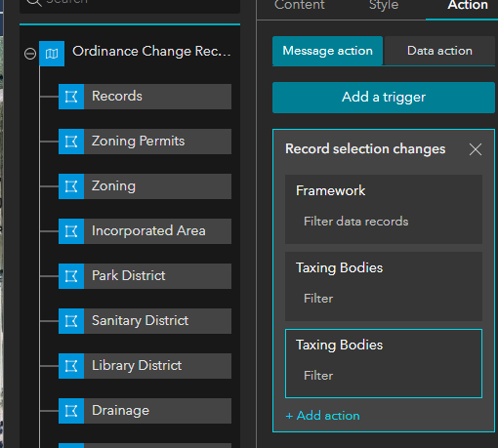Click the Sanitary District layer icon
The width and height of the screenshot is (498, 448).
coord(71,321)
